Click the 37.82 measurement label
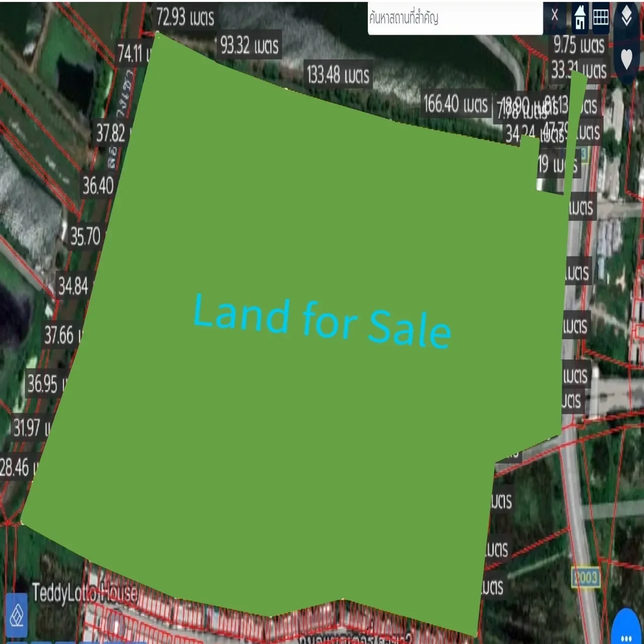 (x=112, y=133)
